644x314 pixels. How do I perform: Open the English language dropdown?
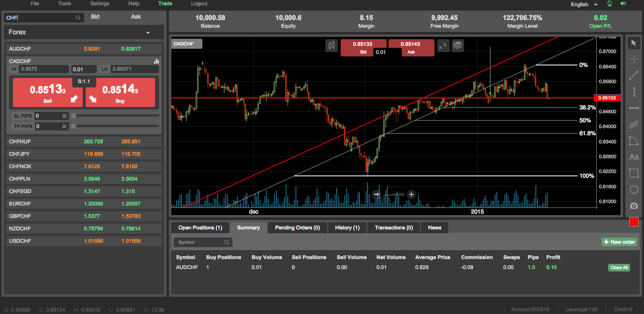pyautogui.click(x=584, y=4)
